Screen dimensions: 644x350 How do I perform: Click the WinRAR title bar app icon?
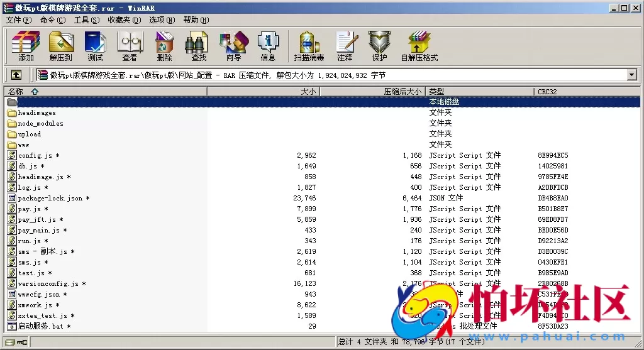(8, 8)
